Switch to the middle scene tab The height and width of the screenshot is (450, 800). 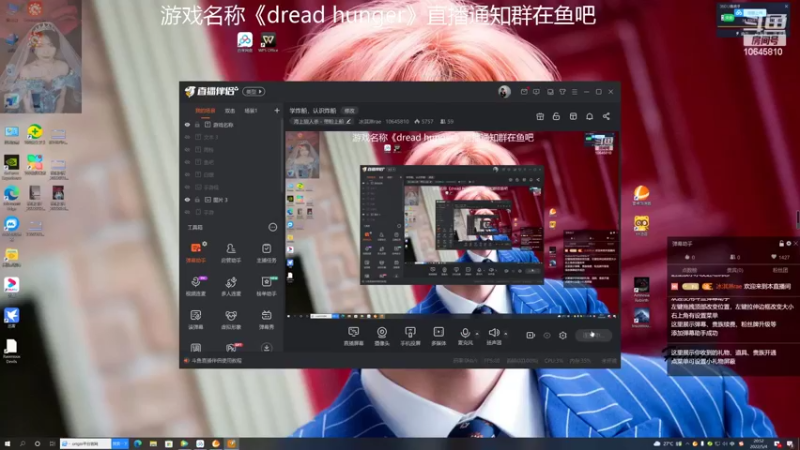click(x=230, y=111)
